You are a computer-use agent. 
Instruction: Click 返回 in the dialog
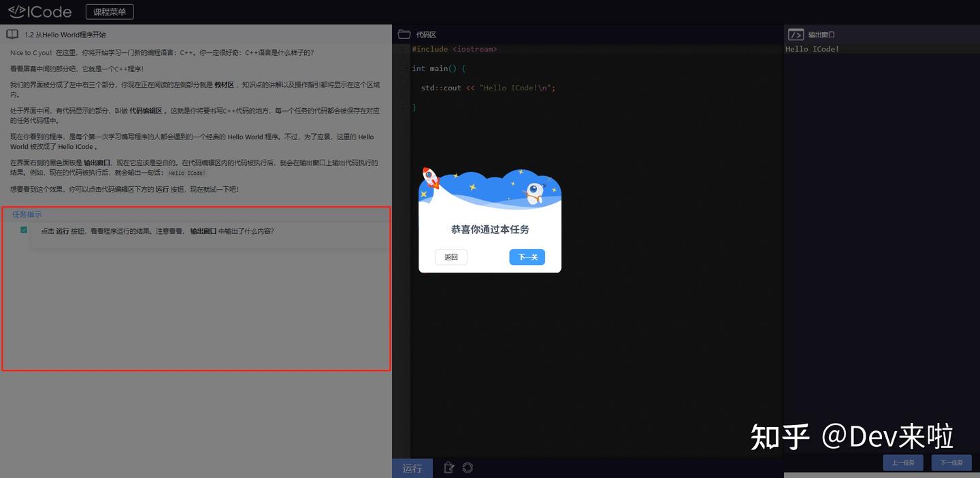(450, 257)
